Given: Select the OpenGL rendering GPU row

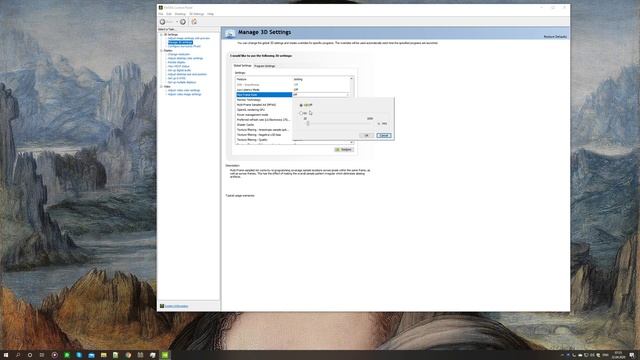Looking at the screenshot, I should pos(264,110).
